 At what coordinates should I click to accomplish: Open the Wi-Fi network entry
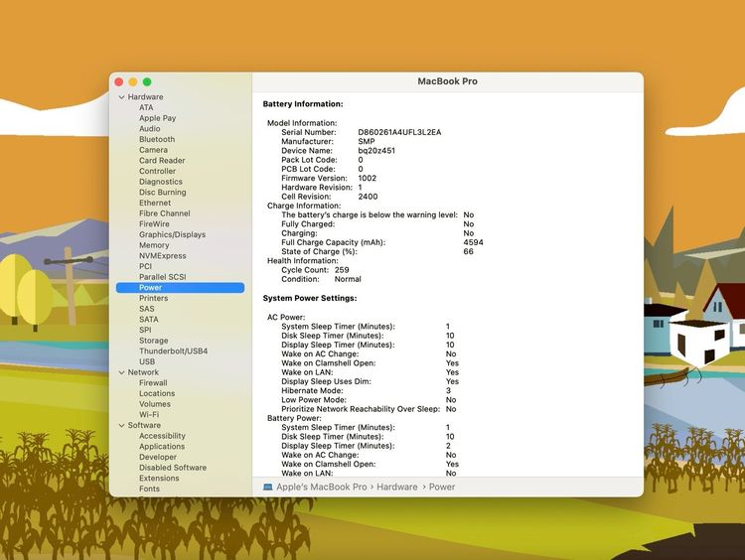click(149, 415)
